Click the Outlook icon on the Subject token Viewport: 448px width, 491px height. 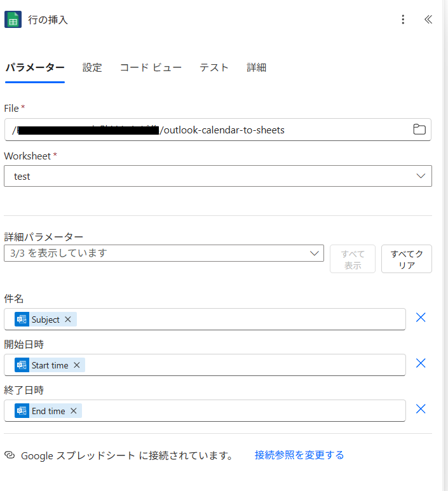(x=22, y=319)
